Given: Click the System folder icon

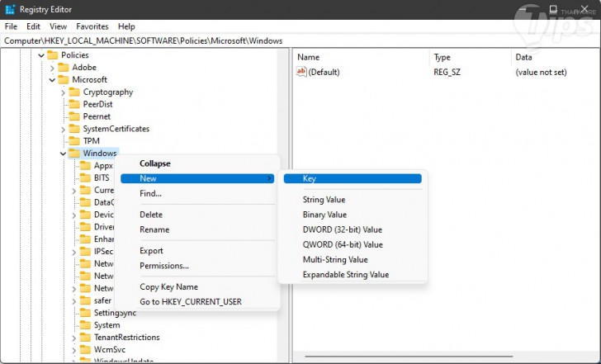Looking at the screenshot, I should coord(85,325).
